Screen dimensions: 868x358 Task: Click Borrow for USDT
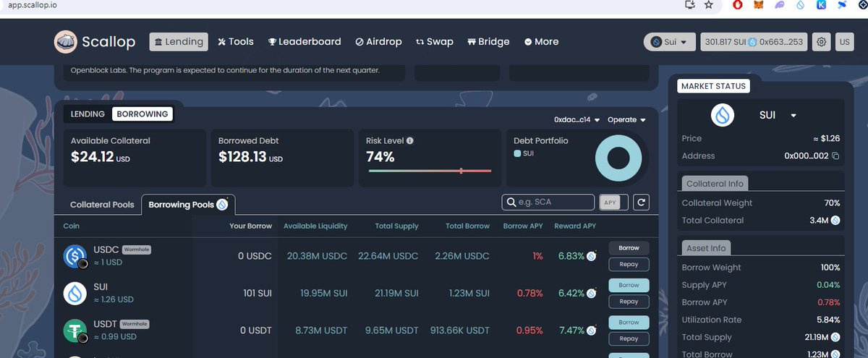pyautogui.click(x=629, y=322)
